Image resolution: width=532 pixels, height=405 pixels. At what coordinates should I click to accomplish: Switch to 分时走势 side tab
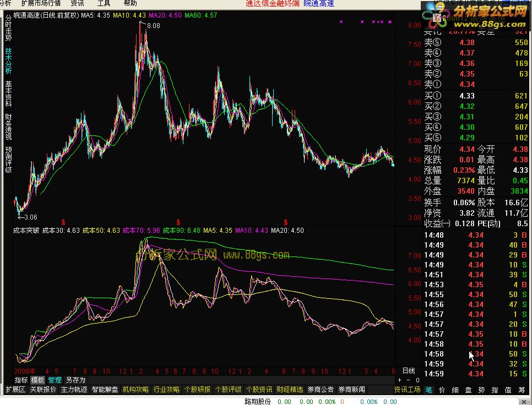click(x=8, y=28)
